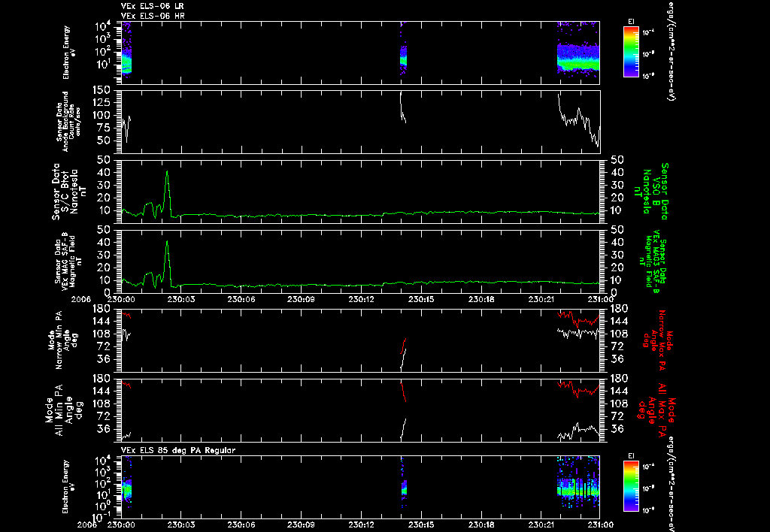This screenshot has width=770, height=532.
Task: Select the "VEx ELS-06 HR" title text
Action: pos(153,17)
